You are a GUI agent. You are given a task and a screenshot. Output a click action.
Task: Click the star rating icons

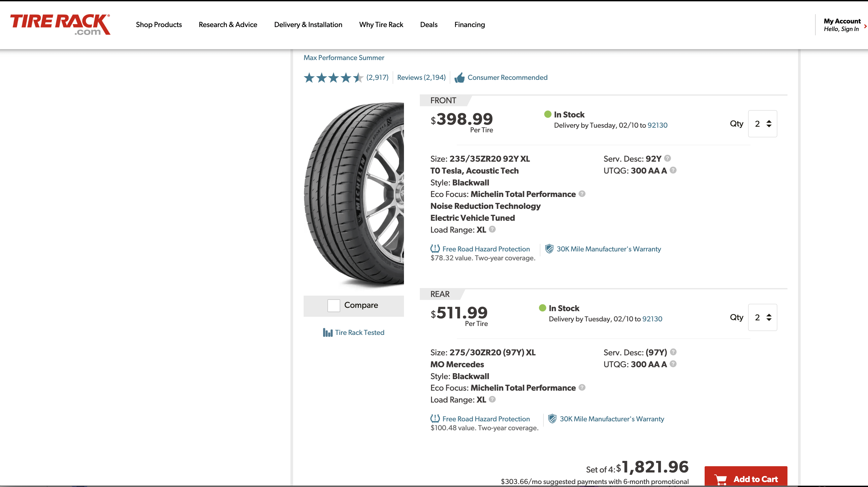[x=333, y=78]
